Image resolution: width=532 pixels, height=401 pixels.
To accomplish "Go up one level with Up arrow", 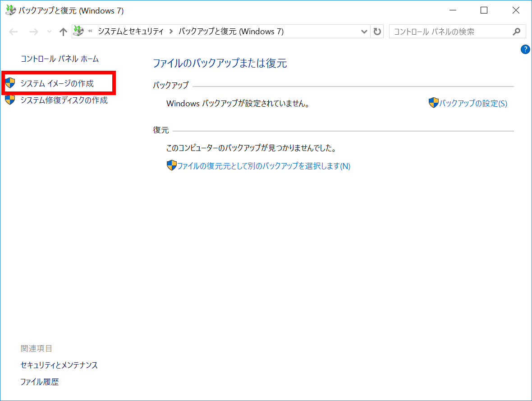I will 63,32.
